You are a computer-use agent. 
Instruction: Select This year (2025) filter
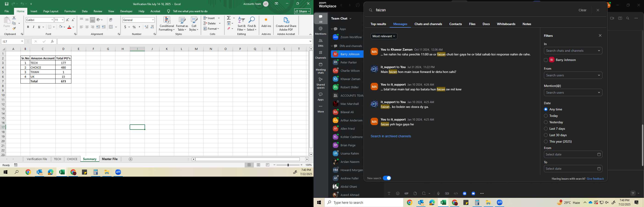pyautogui.click(x=546, y=142)
